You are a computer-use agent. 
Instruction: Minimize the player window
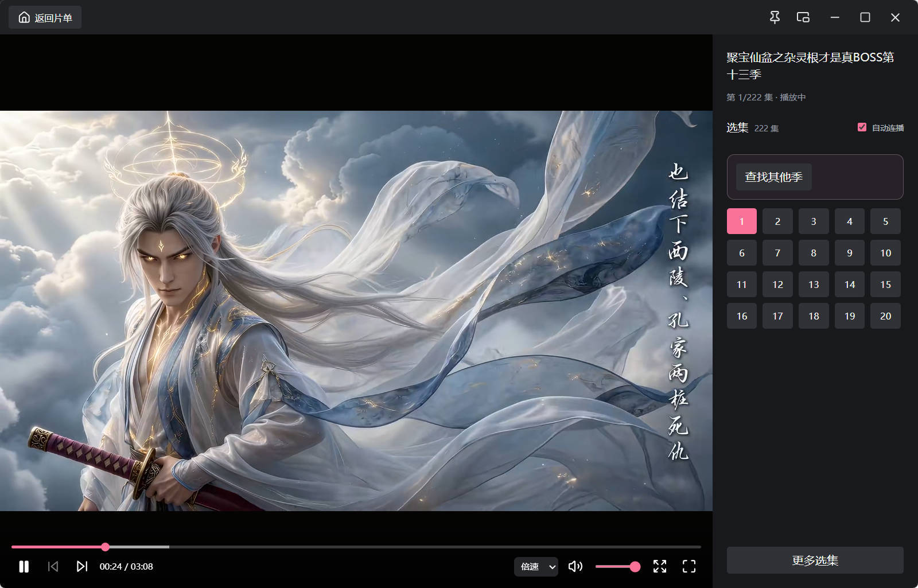click(x=835, y=17)
